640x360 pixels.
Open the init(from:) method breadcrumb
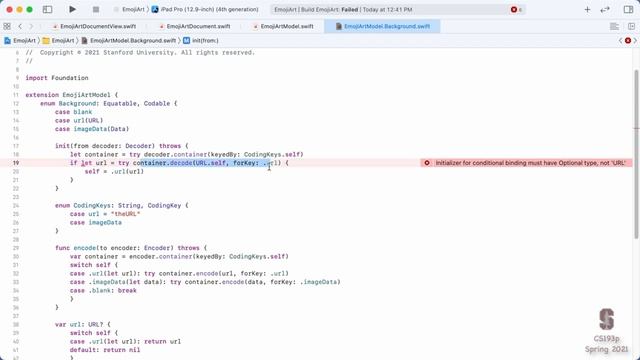pyautogui.click(x=201, y=40)
